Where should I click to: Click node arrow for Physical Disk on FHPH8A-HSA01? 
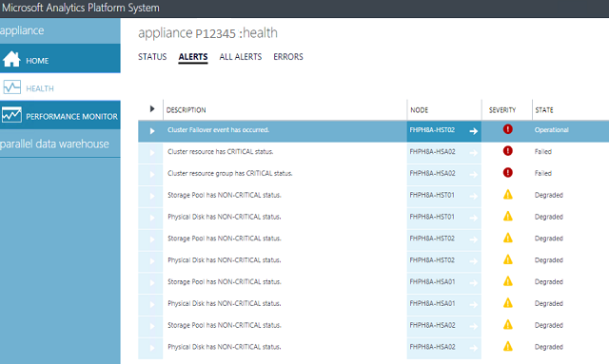(x=474, y=305)
